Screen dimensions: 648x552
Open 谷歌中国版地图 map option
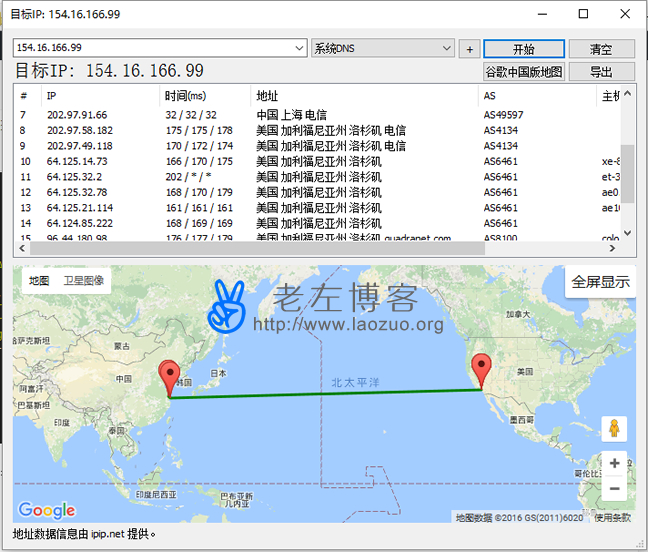coord(524,71)
